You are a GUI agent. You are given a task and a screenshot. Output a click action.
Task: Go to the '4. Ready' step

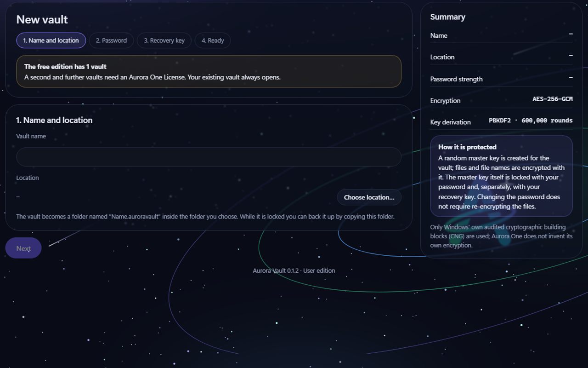pos(213,40)
